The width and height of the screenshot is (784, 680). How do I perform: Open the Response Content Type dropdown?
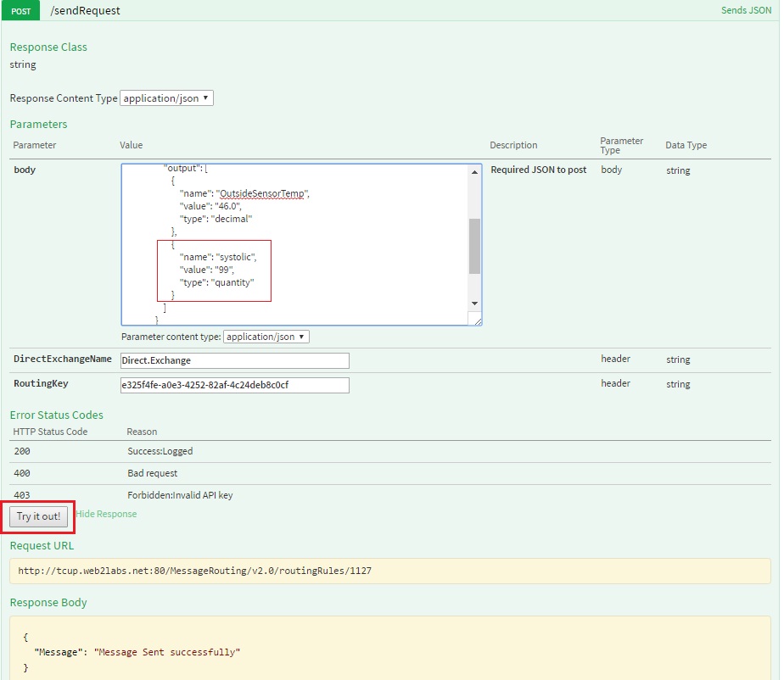click(166, 98)
